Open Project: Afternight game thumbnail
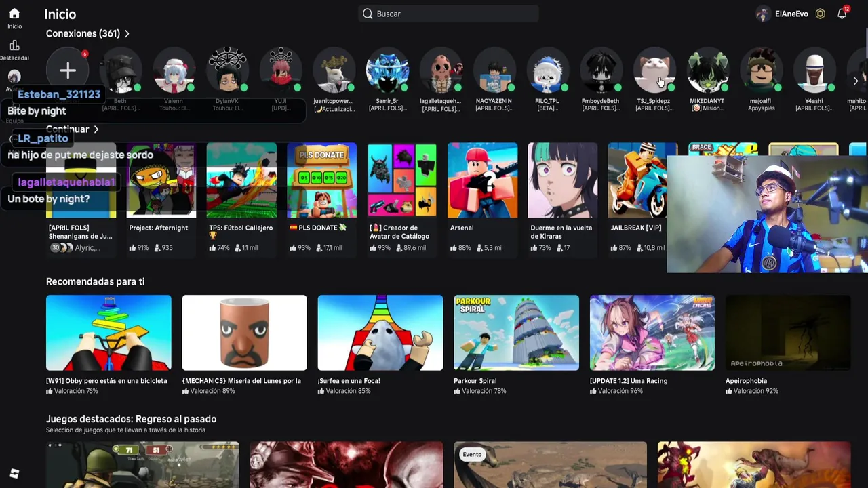The image size is (868, 488). (x=161, y=180)
